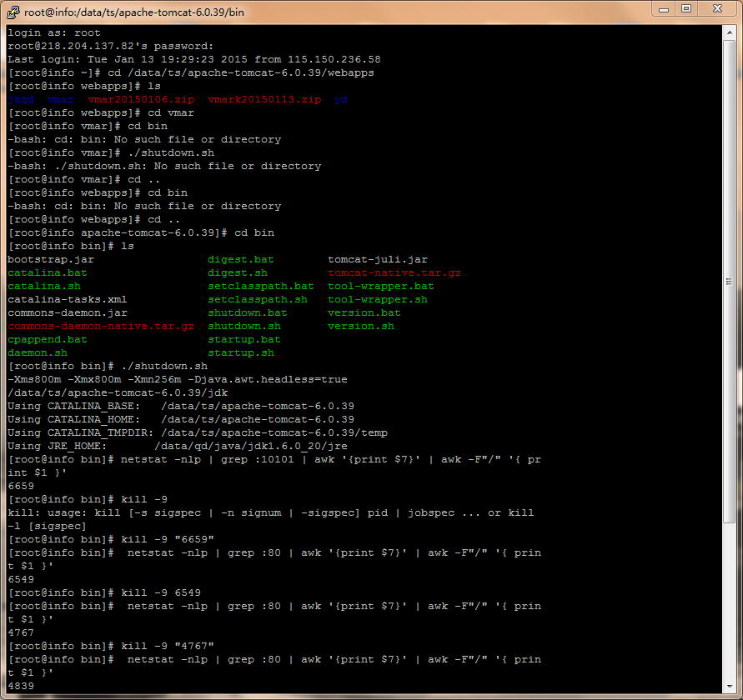Click 'setclasspath.sh' file name

tap(258, 299)
